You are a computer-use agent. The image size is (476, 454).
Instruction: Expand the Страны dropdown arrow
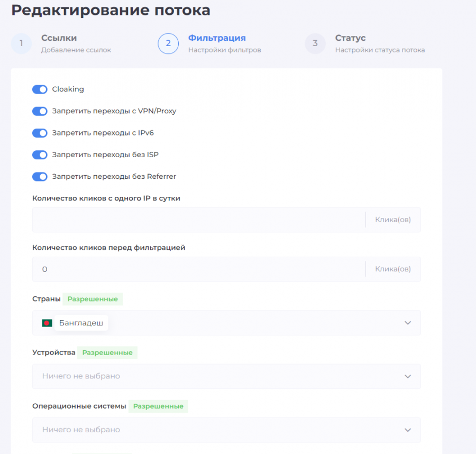point(408,323)
